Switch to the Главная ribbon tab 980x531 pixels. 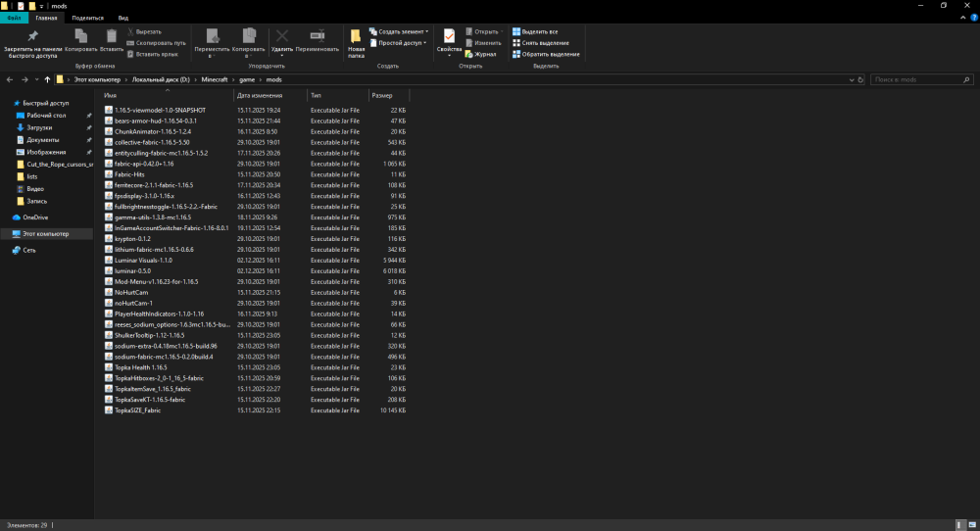pos(46,18)
